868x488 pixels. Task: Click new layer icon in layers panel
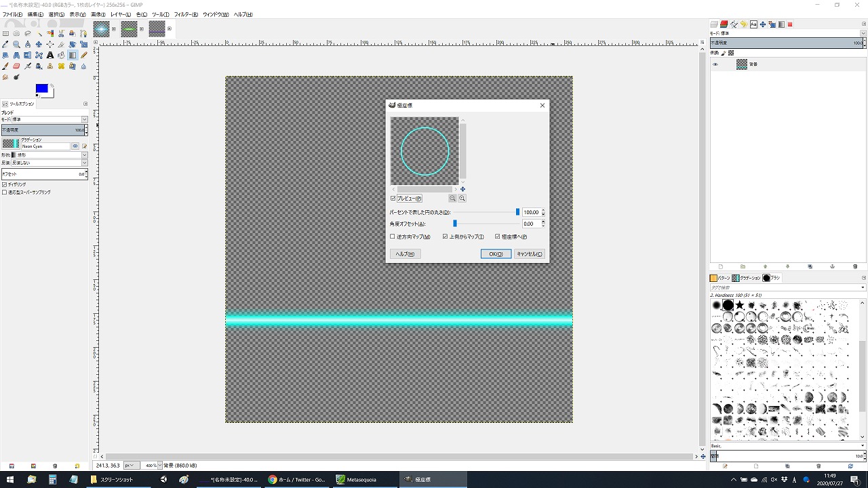tap(720, 266)
